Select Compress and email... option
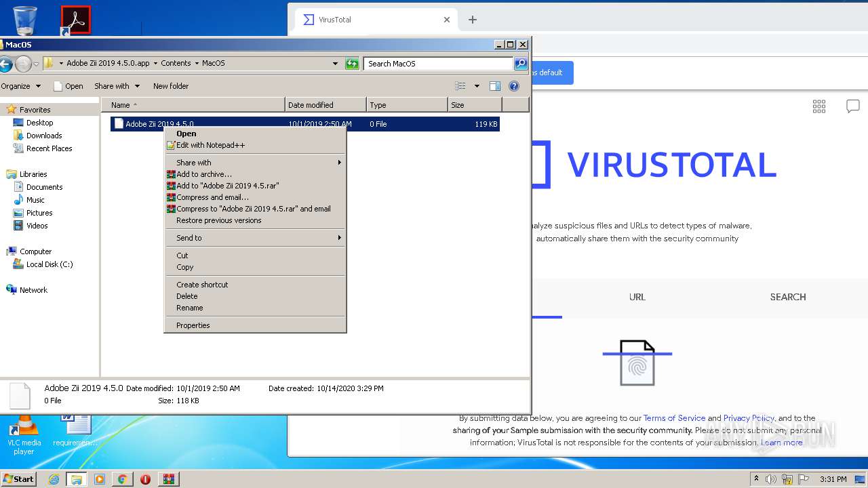This screenshot has height=488, width=868. 256,197
